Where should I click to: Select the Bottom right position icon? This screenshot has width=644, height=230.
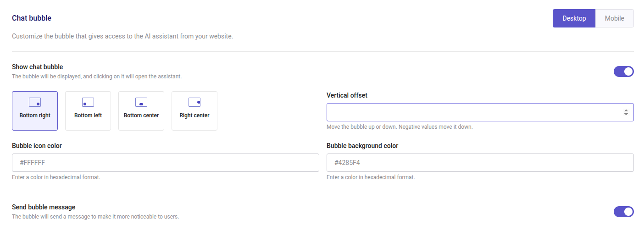(x=35, y=102)
